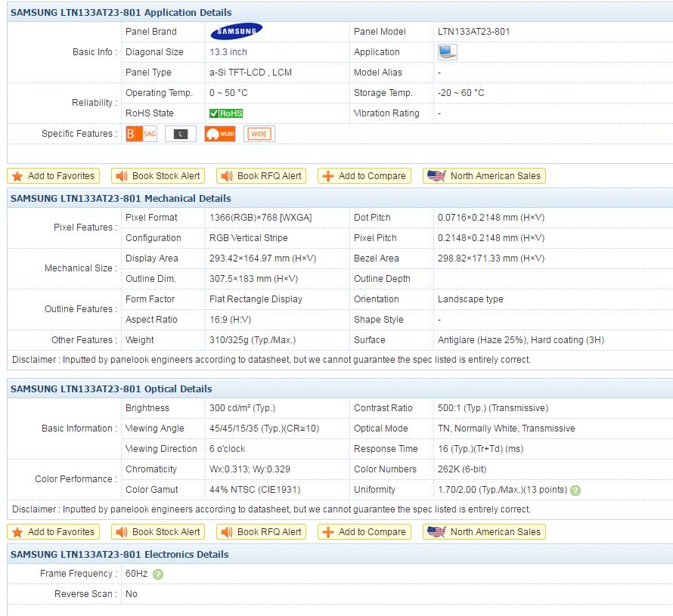Click the black L feature icon
The image size is (673, 616).
coord(181,134)
